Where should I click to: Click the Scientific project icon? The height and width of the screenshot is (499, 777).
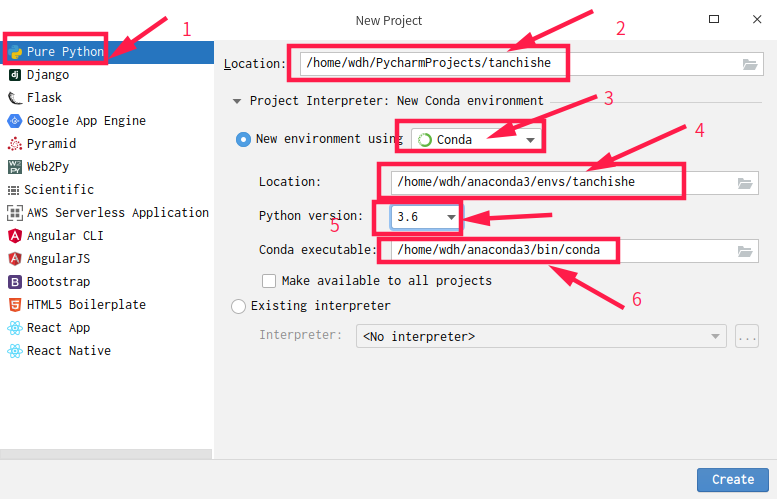pos(13,190)
